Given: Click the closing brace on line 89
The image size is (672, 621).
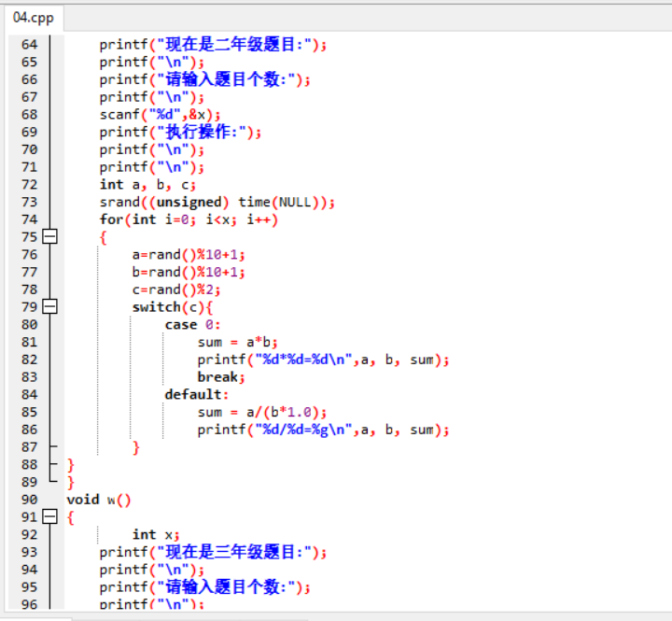Looking at the screenshot, I should click(x=71, y=483).
